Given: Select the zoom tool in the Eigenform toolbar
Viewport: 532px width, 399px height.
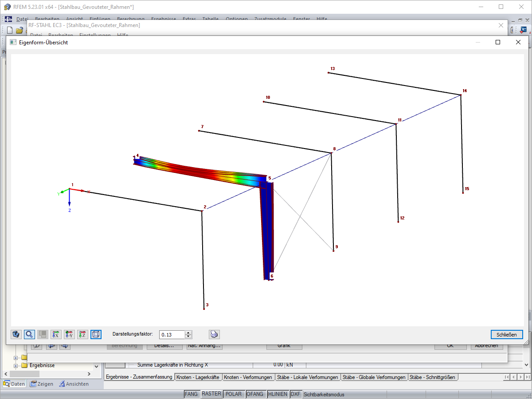Looking at the screenshot, I should 29,334.
